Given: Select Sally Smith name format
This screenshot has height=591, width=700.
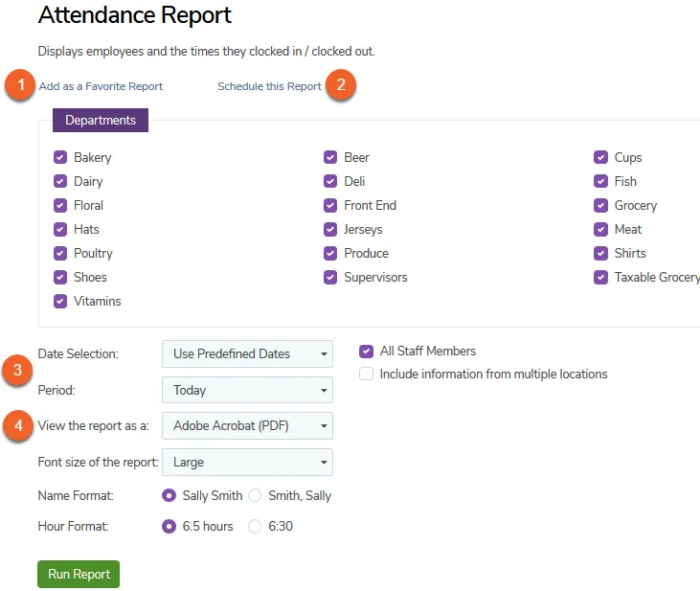Looking at the screenshot, I should point(169,496).
